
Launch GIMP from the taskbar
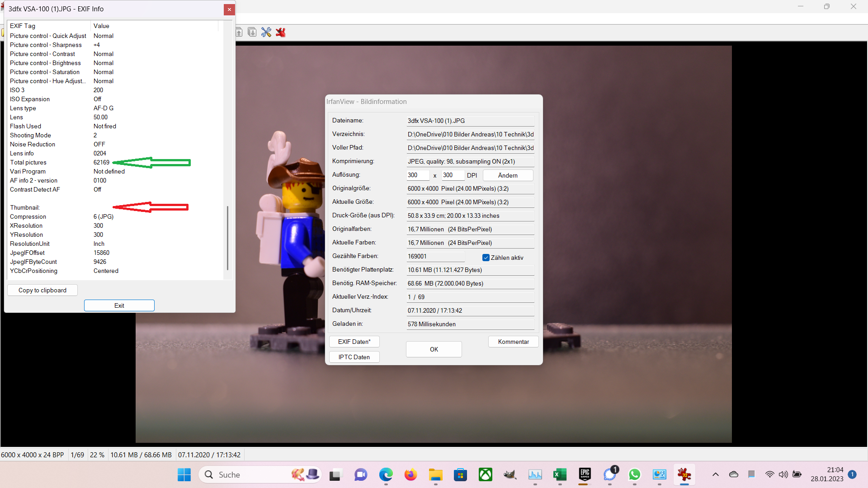(x=510, y=474)
